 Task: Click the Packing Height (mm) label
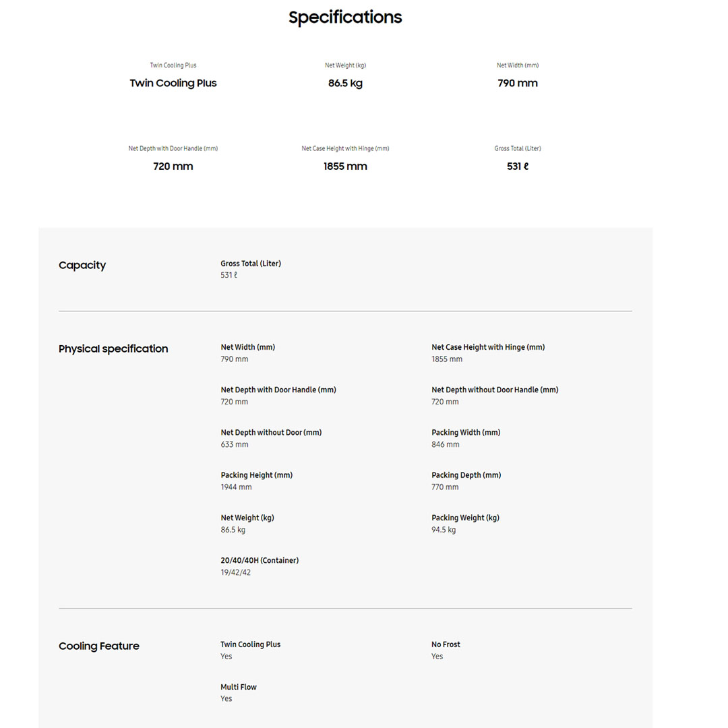[257, 475]
